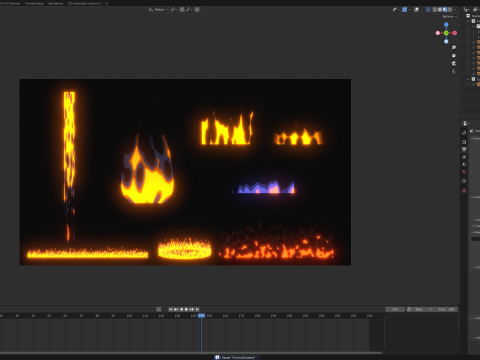Switch to rendered viewport shading
The image size is (480, 360).
pyautogui.click(x=450, y=10)
